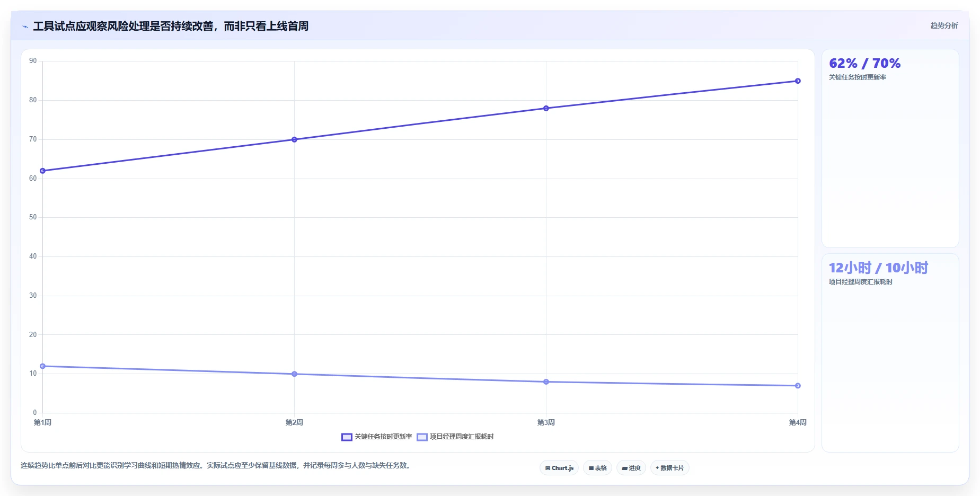Screen dimensions: 980x496
Task: Click the 第3周 x-axis label
Action: pos(546,422)
